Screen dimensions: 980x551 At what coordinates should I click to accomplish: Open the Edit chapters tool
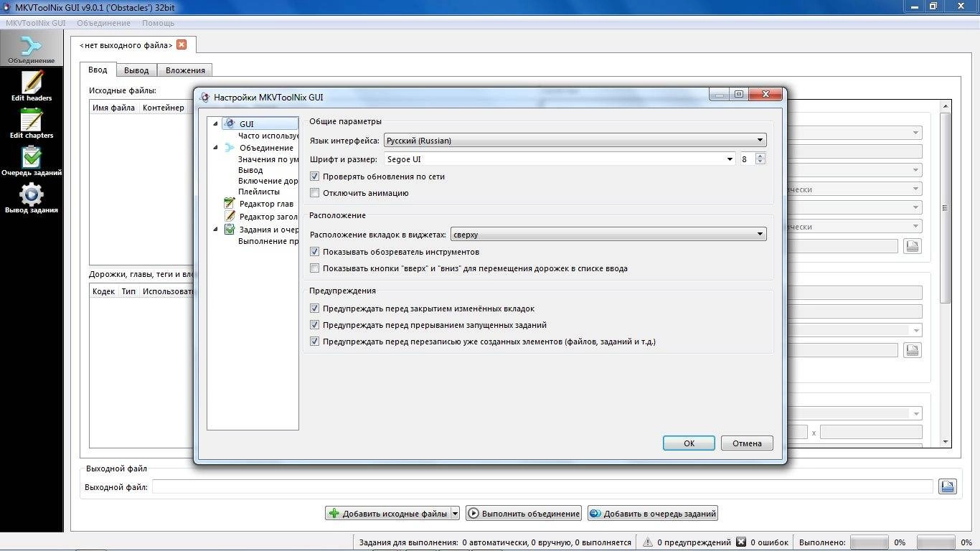pyautogui.click(x=32, y=123)
